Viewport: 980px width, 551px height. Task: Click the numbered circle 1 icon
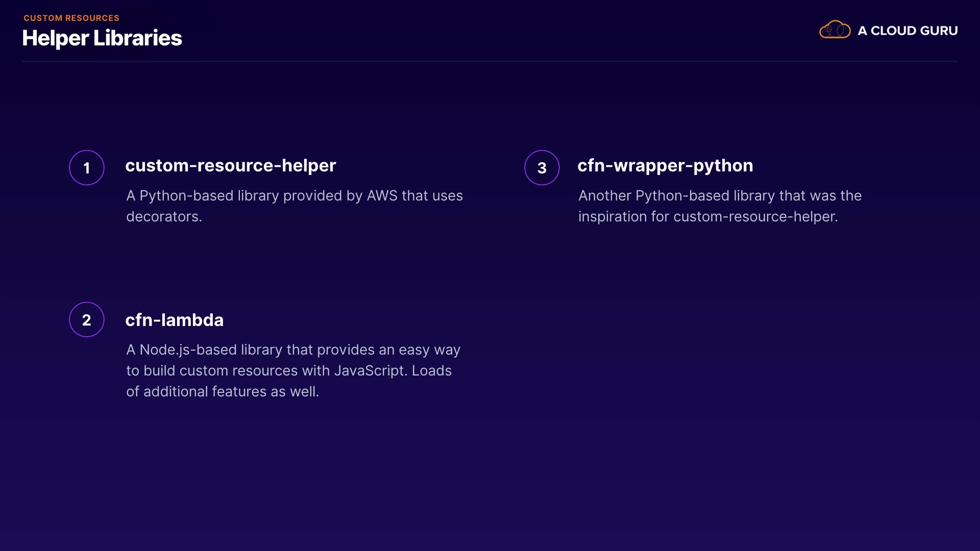pos(87,168)
